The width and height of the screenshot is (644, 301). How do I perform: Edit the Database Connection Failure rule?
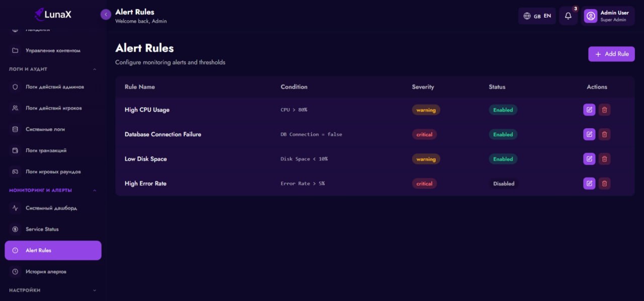click(x=589, y=134)
